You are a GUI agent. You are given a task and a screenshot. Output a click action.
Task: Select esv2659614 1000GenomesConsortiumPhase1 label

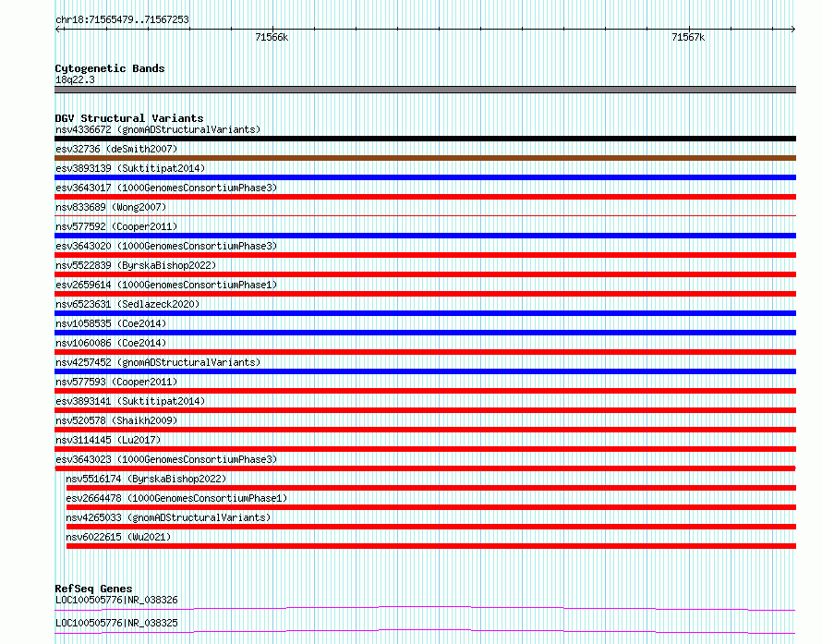point(166,285)
